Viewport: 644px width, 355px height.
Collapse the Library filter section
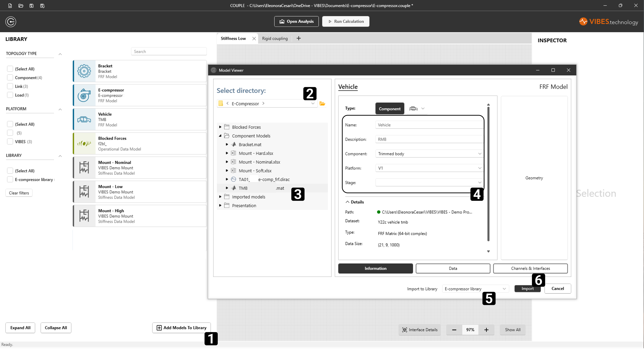[x=60, y=156]
